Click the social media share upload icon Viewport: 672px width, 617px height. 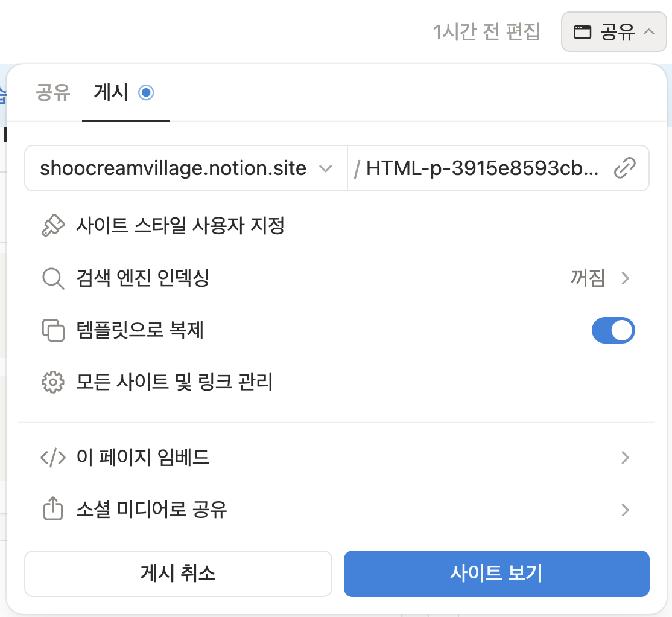pyautogui.click(x=53, y=508)
